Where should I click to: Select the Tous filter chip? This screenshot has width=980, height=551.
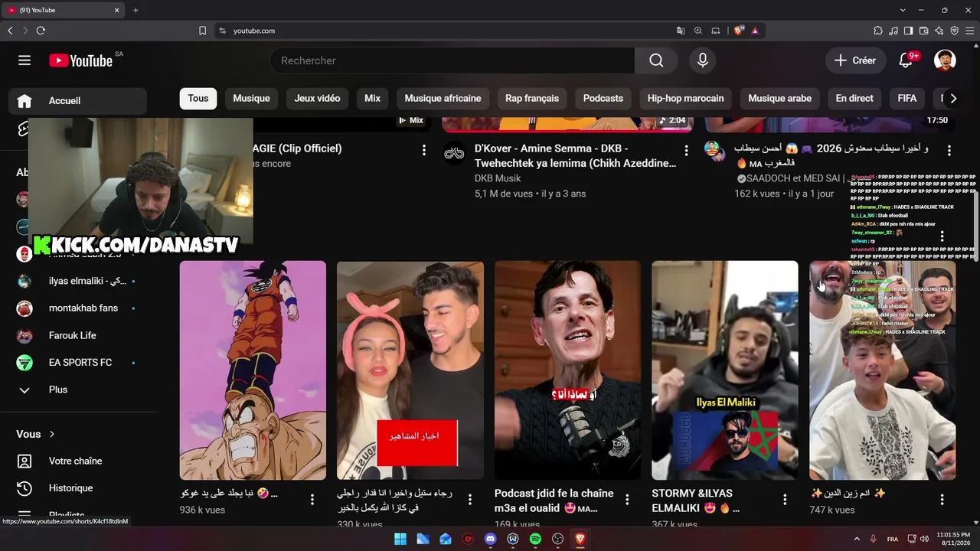tap(198, 98)
